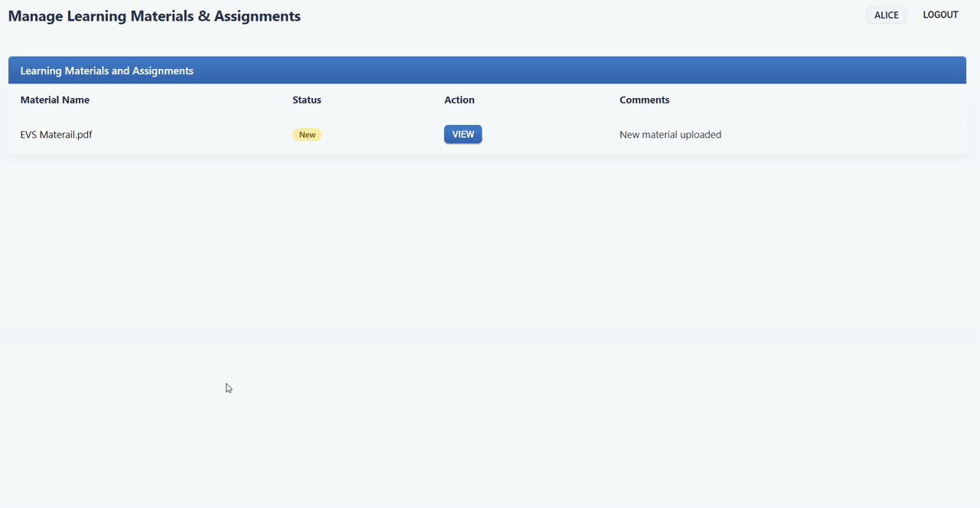This screenshot has height=508, width=980.
Task: Click the 'New material uploaded' comment
Action: point(670,135)
